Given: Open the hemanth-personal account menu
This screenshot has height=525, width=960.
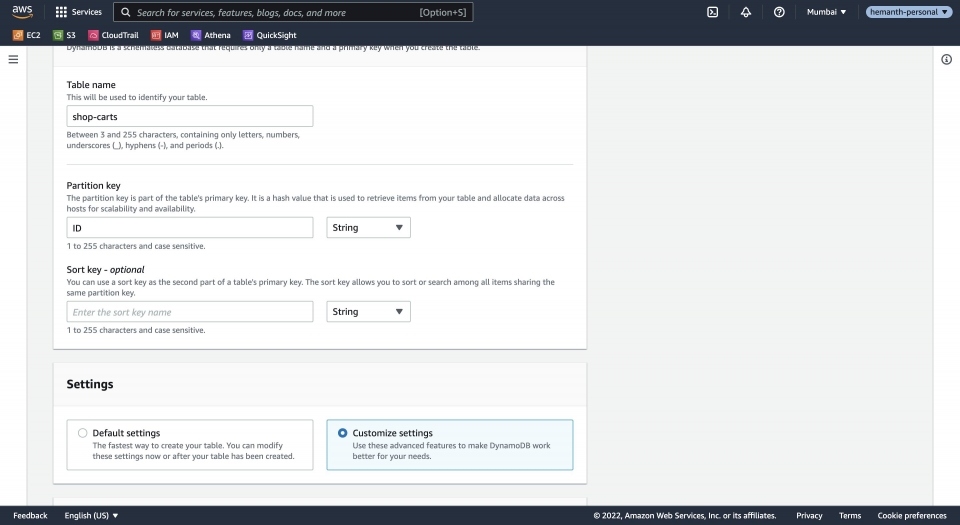Looking at the screenshot, I should coord(908,12).
